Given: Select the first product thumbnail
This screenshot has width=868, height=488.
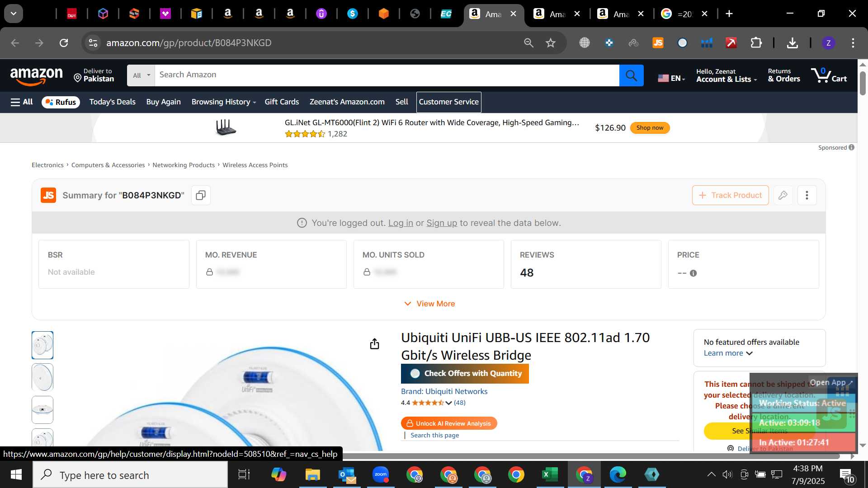Looking at the screenshot, I should coord(42,345).
